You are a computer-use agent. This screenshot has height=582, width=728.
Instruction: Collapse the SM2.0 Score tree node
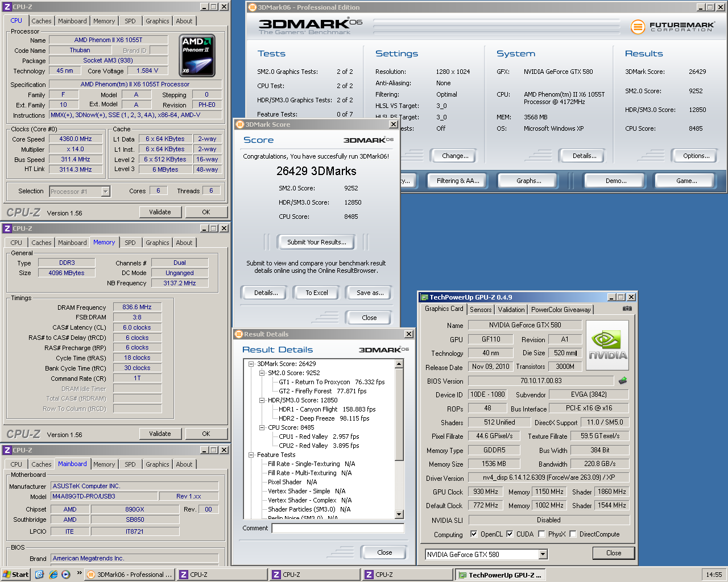click(x=262, y=373)
